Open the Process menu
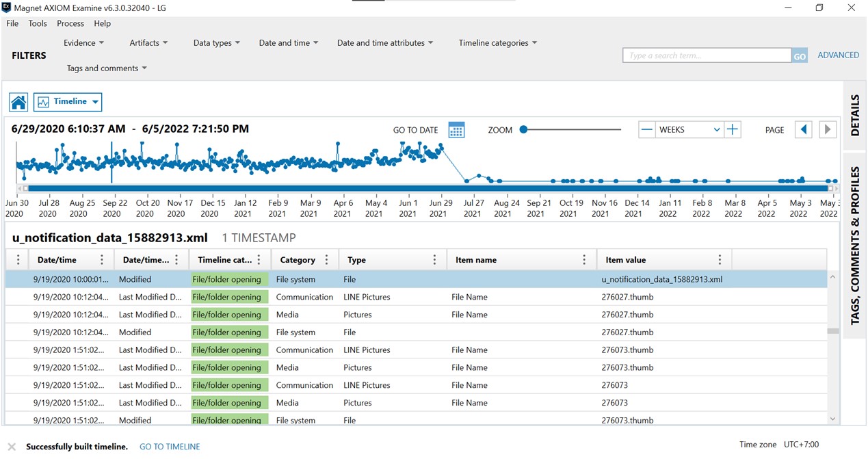Viewport: 868px width, 459px height. click(70, 23)
